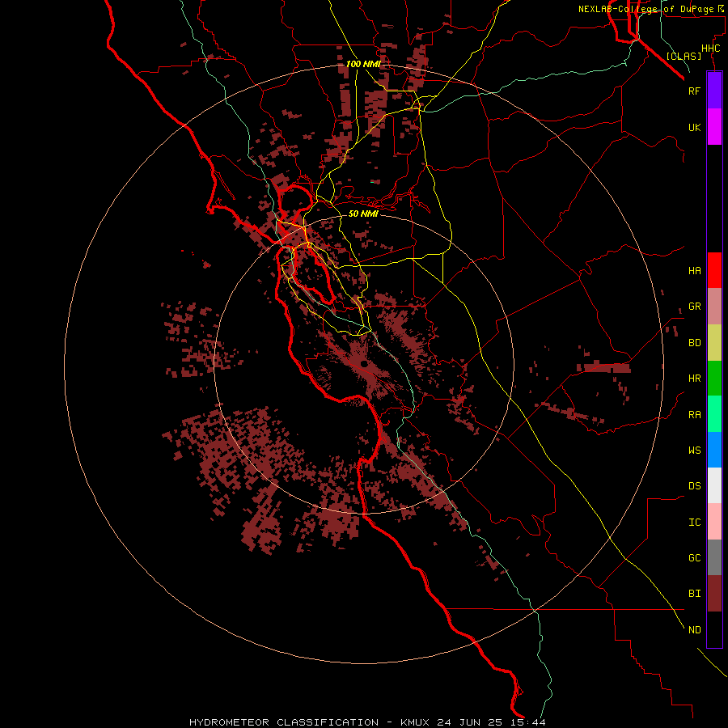Select the dusty pink GR swatch
The height and width of the screenshot is (728, 728).
click(714, 307)
